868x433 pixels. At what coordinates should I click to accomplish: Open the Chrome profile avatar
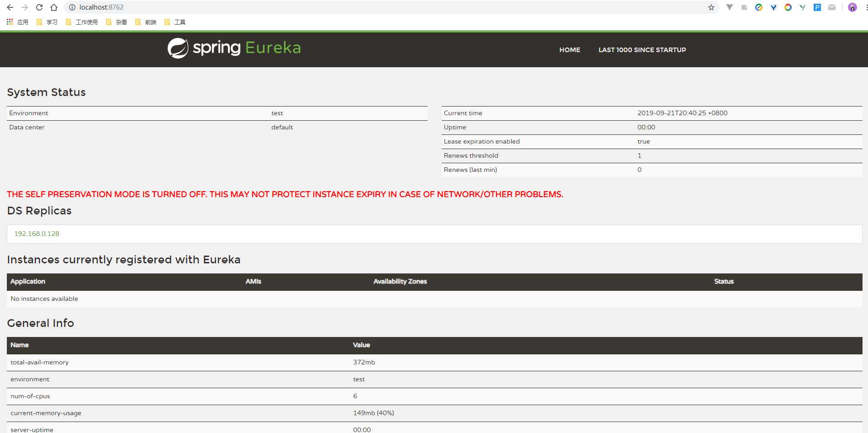[x=852, y=7]
